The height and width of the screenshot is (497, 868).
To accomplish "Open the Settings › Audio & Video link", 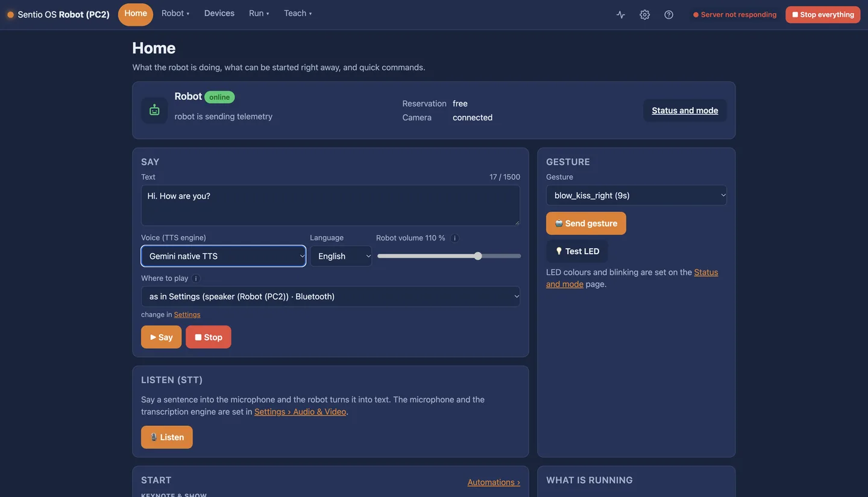I will click(300, 411).
